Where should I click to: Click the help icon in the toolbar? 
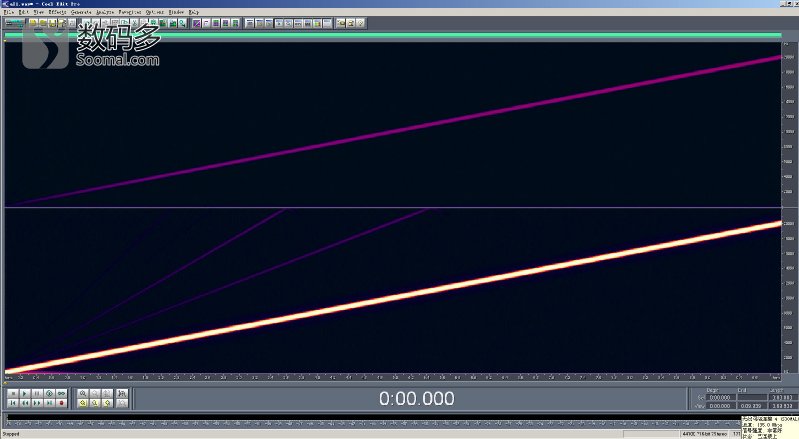coord(360,22)
